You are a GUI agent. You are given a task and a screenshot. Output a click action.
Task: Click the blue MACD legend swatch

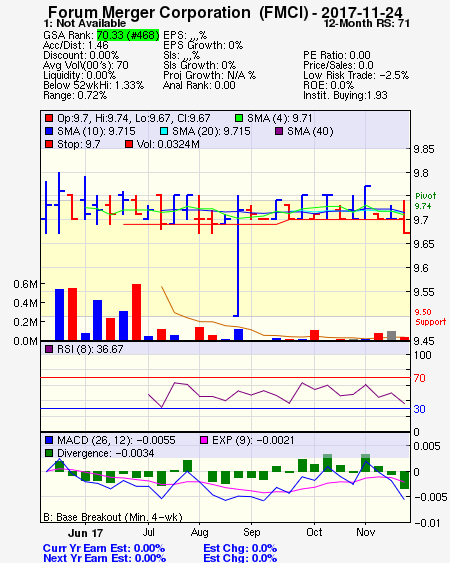pyautogui.click(x=49, y=440)
